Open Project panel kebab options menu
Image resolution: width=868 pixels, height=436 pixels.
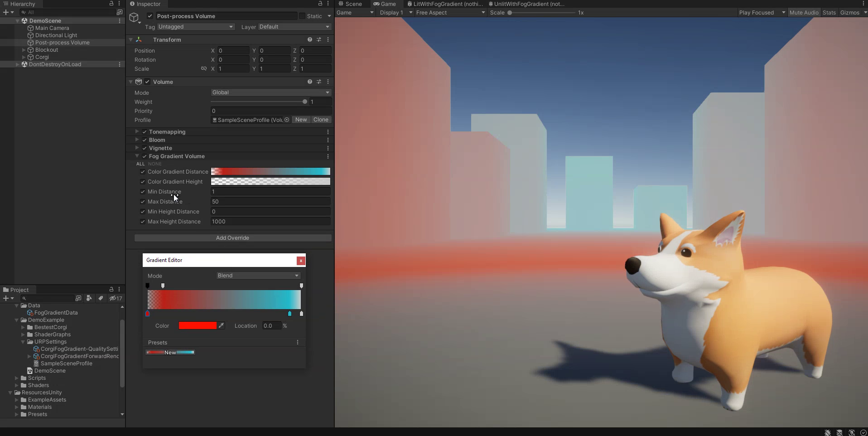[120, 289]
